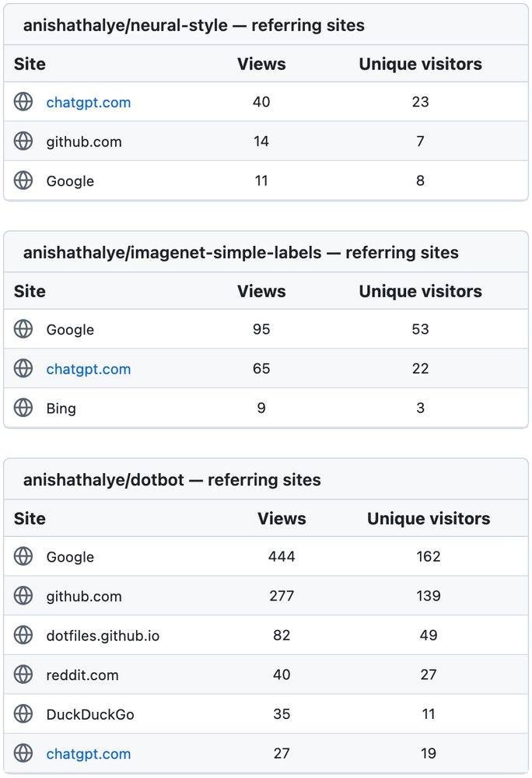The height and width of the screenshot is (778, 532).
Task: Click globe icon beside Google in imagenet-simple-labels table
Action: 23,328
